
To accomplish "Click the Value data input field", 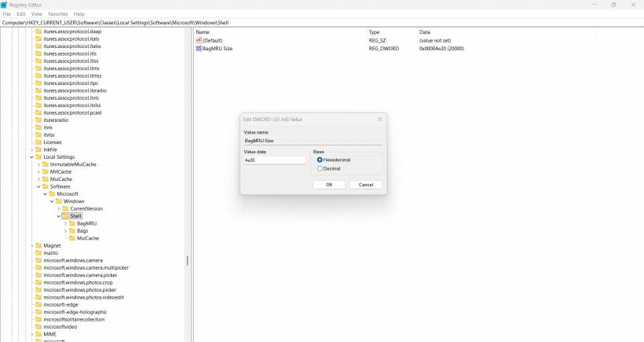I will (x=274, y=160).
